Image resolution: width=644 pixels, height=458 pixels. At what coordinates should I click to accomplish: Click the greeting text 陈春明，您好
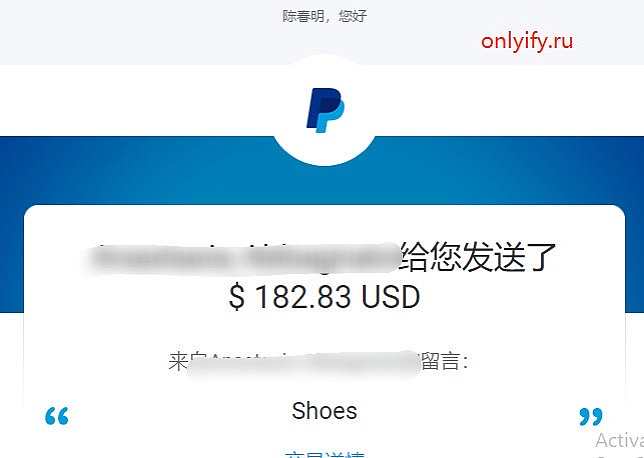click(324, 16)
